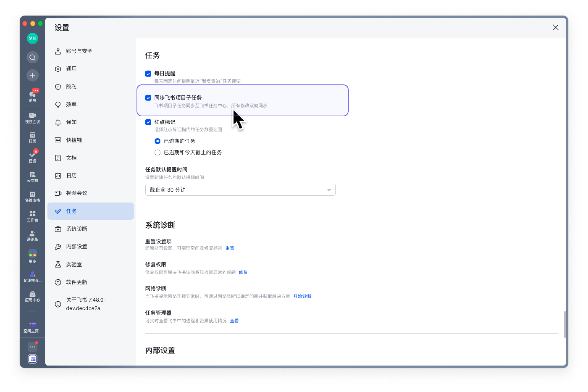Viewport: 588px width, 392px height.
Task: Select 效率 efficiency settings
Action: [91, 104]
